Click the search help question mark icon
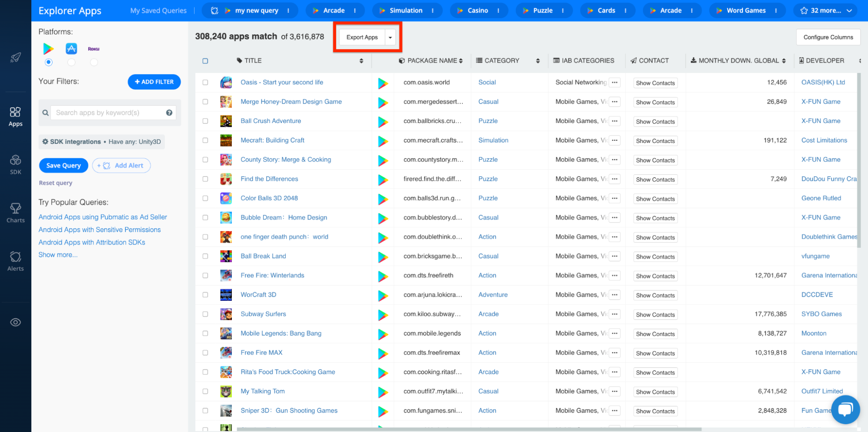Screen dimensions: 868x432 pyautogui.click(x=169, y=113)
